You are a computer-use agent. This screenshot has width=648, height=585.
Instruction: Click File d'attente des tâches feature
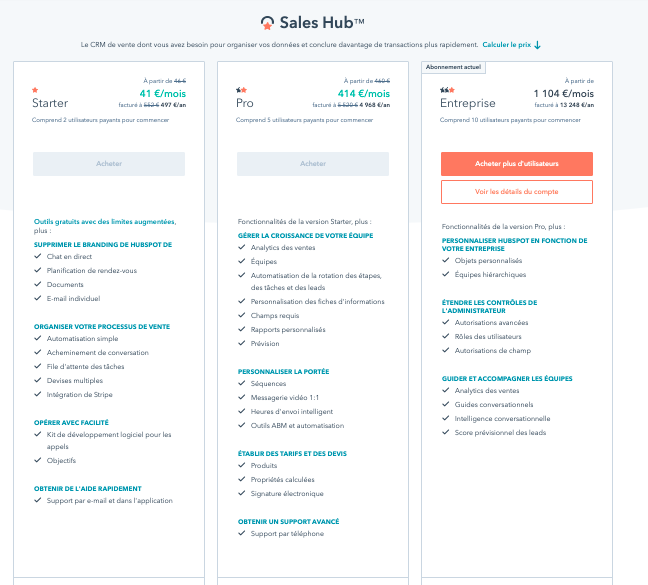(86, 366)
